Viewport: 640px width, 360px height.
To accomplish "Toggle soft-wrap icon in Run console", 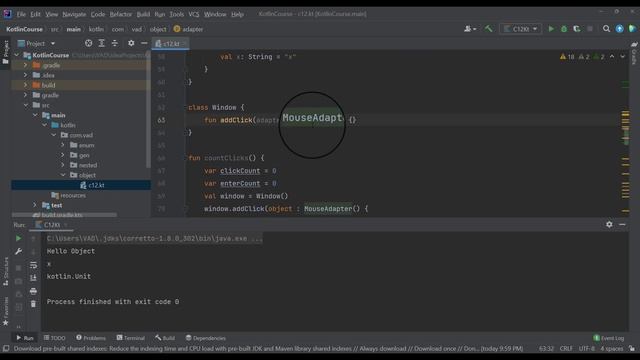I will 33,265.
